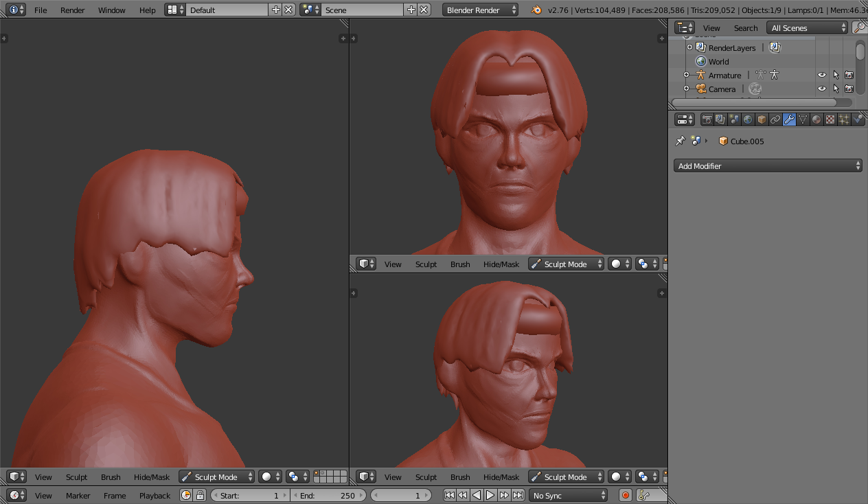
Task: Click the Camera data icon after separator
Action: point(755,89)
